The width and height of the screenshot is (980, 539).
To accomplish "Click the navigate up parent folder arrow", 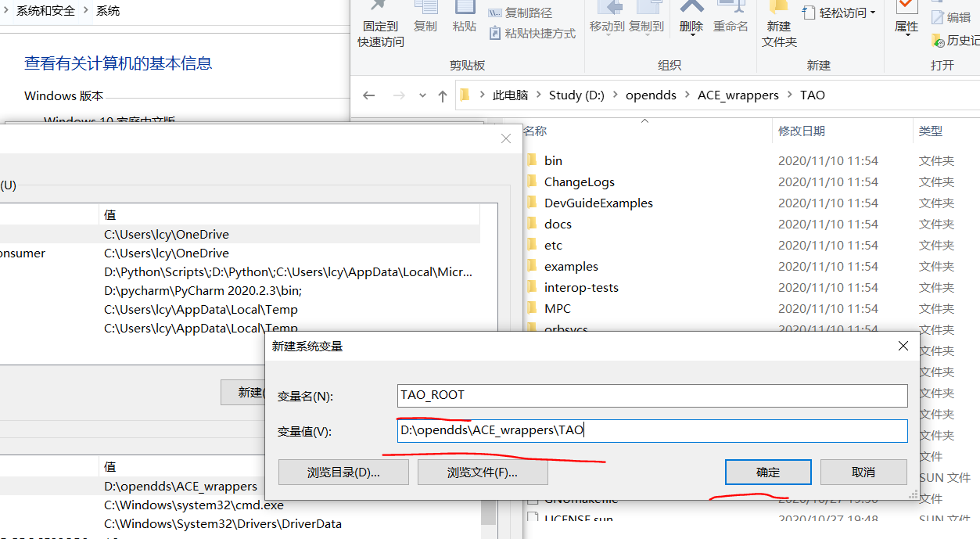I will [443, 95].
